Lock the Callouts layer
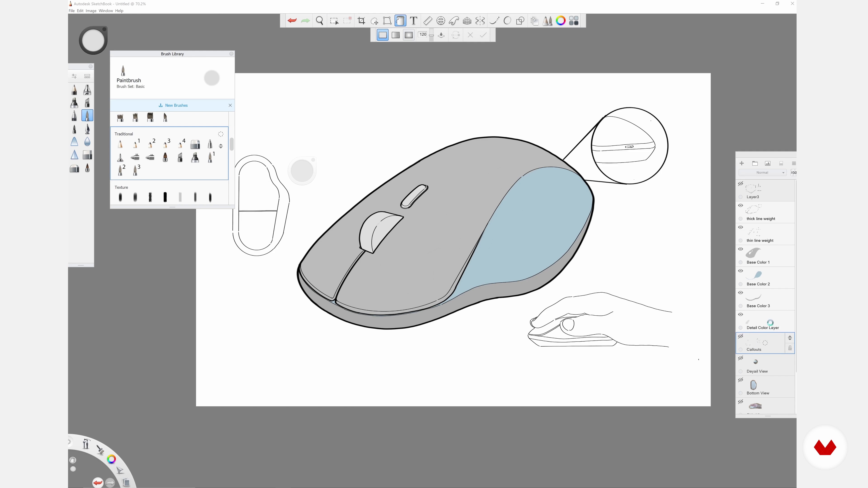The height and width of the screenshot is (488, 868). tap(790, 348)
